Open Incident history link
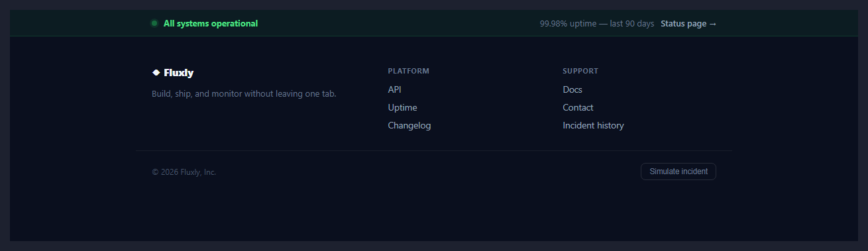868x251 pixels. click(x=593, y=125)
